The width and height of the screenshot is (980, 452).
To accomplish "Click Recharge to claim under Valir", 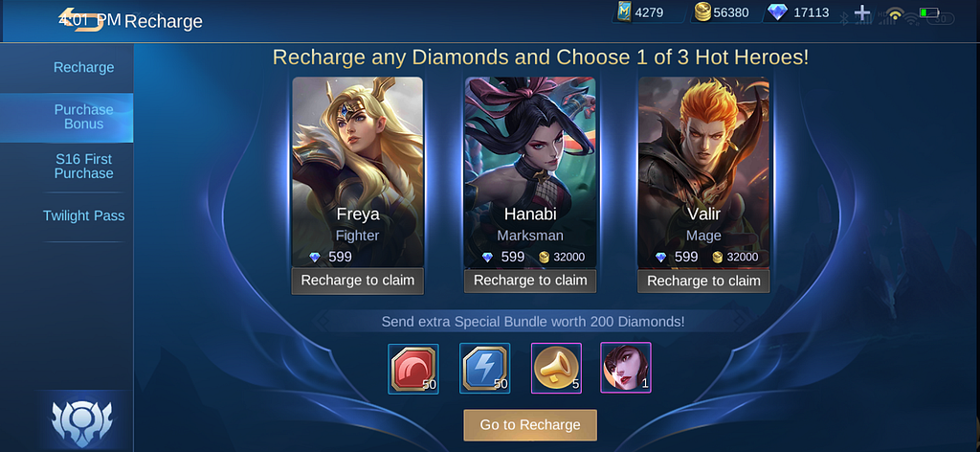I will [703, 282].
